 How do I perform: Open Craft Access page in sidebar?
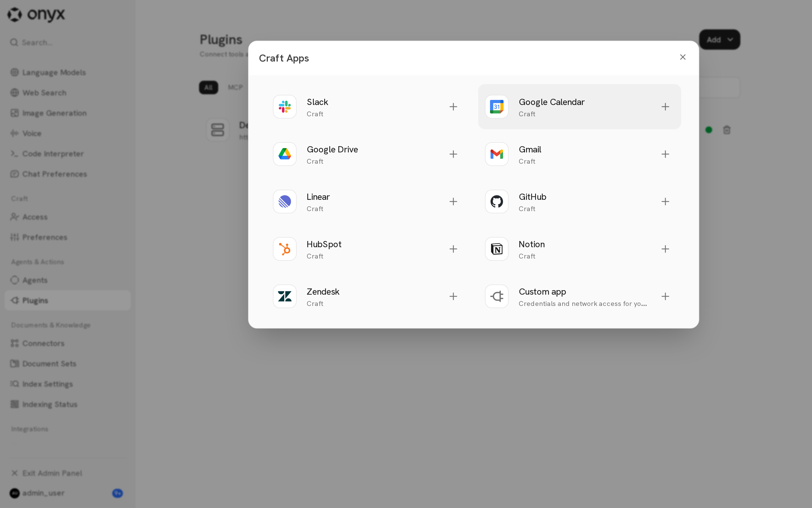click(67, 217)
